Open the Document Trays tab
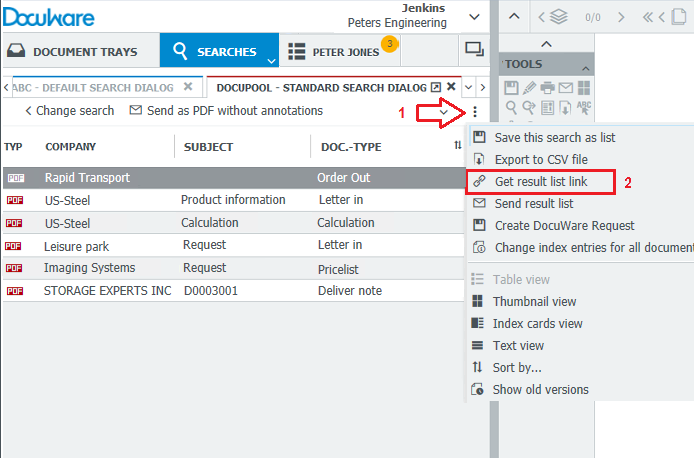Image resolution: width=694 pixels, height=458 pixels. tap(80, 51)
